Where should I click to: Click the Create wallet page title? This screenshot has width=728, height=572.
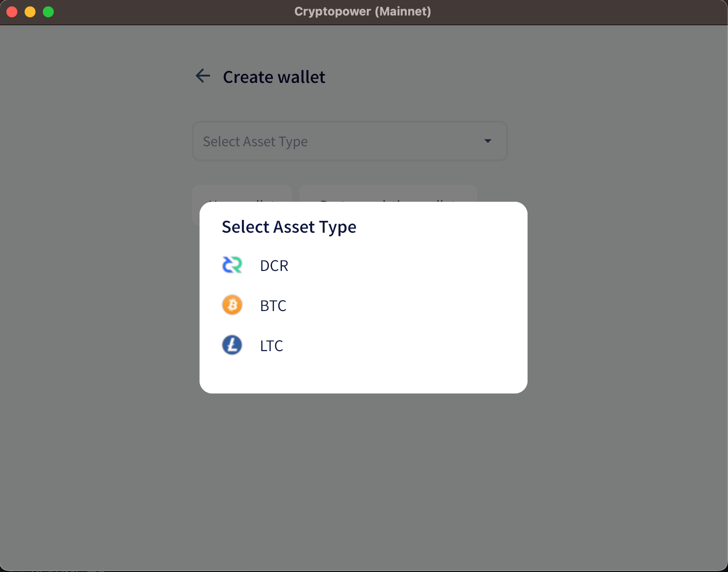coord(274,77)
